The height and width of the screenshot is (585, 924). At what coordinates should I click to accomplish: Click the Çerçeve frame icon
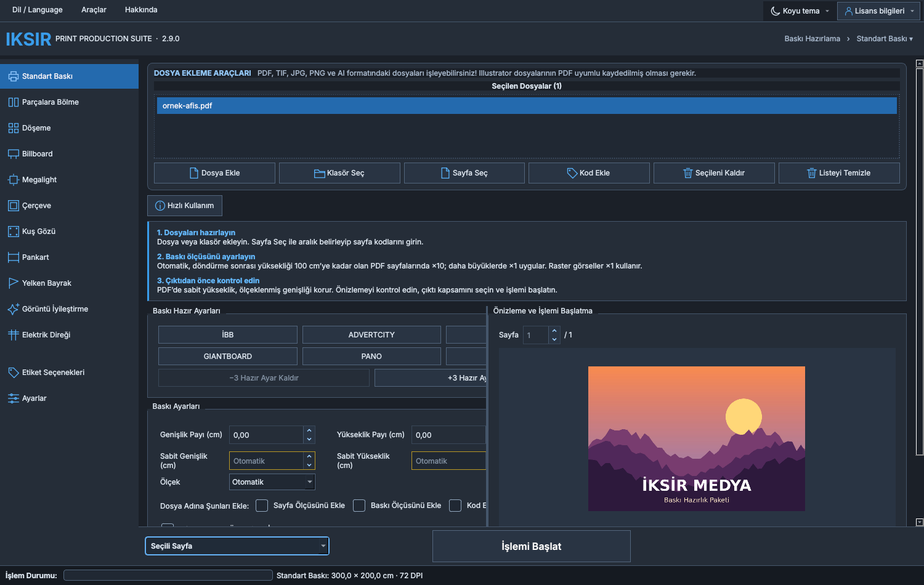point(13,206)
